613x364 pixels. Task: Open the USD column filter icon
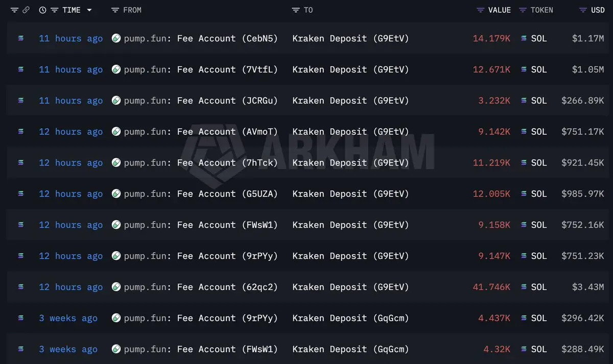[x=583, y=10]
